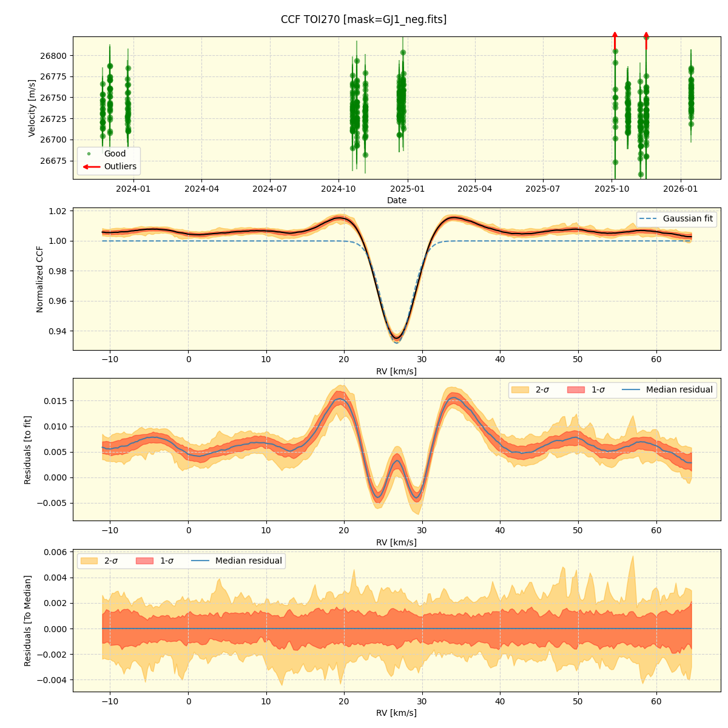
Task: Click the '2025-10' date tick label
Action: pyautogui.click(x=612, y=189)
